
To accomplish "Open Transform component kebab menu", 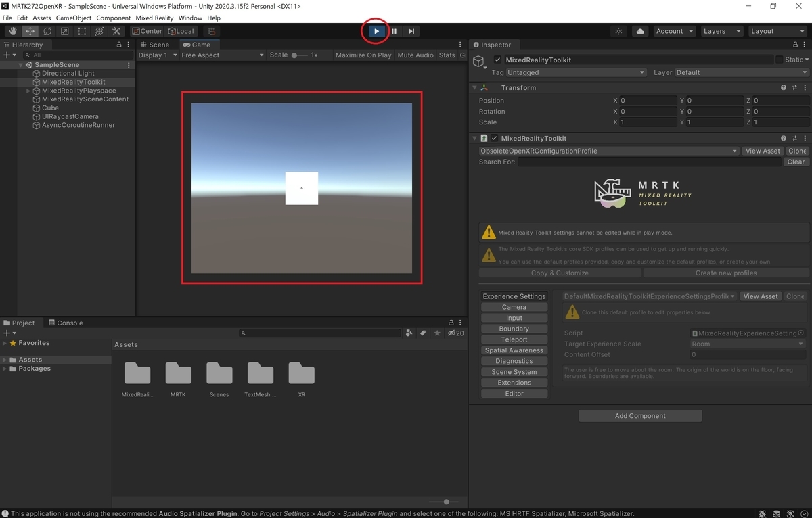I will pyautogui.click(x=805, y=88).
